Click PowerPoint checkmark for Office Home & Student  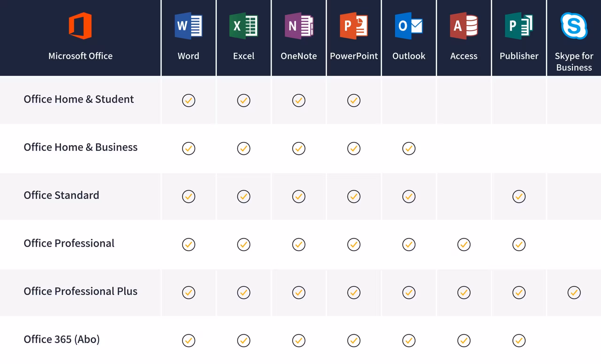pos(354,100)
